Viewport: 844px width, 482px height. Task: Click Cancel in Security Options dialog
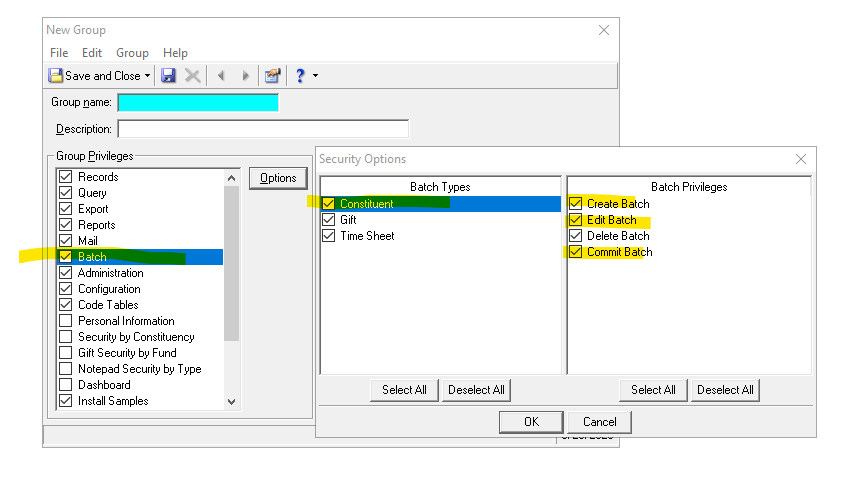point(600,422)
